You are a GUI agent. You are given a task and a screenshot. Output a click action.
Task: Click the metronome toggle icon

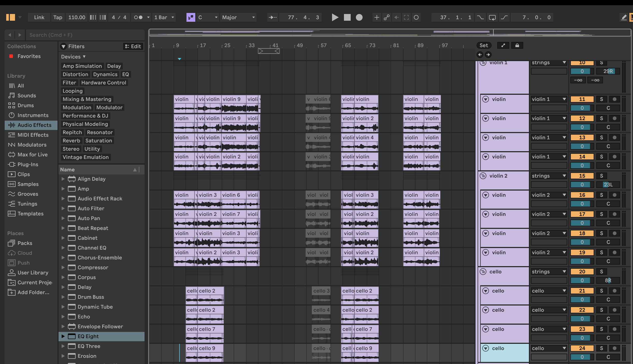[138, 17]
